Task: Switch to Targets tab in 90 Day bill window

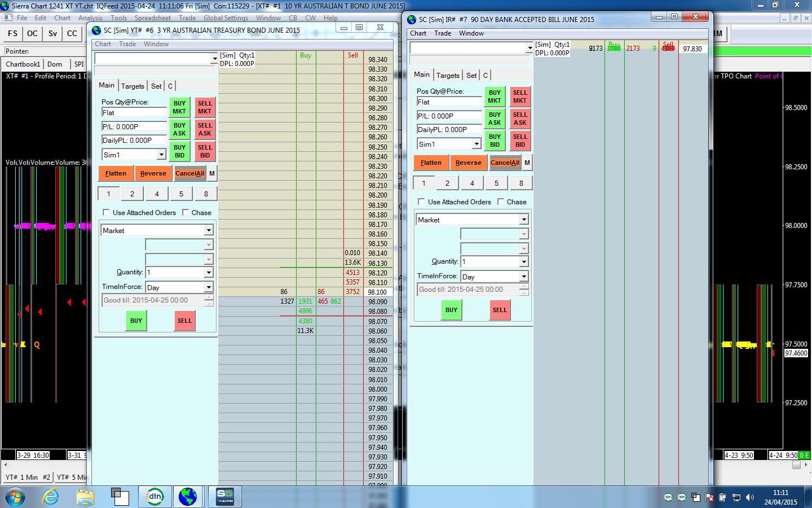Action: click(448, 75)
